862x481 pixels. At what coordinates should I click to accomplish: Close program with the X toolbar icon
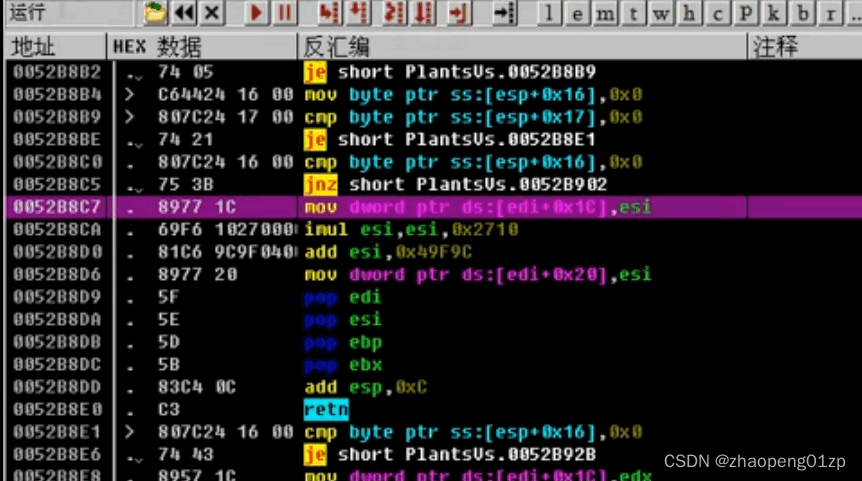(x=212, y=13)
